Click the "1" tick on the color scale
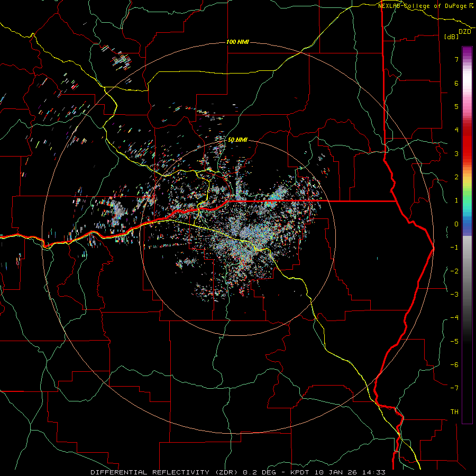The height and width of the screenshot is (476, 476). pyautogui.click(x=456, y=200)
